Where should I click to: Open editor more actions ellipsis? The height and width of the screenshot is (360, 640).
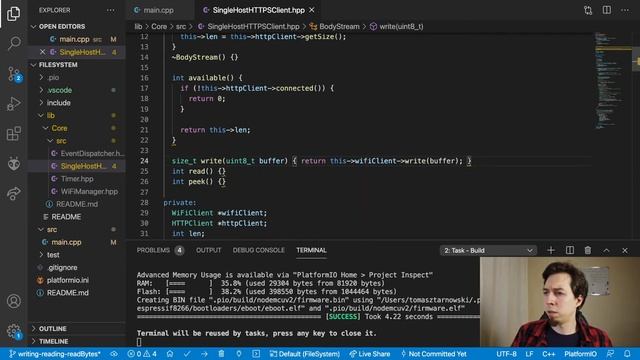pos(625,10)
